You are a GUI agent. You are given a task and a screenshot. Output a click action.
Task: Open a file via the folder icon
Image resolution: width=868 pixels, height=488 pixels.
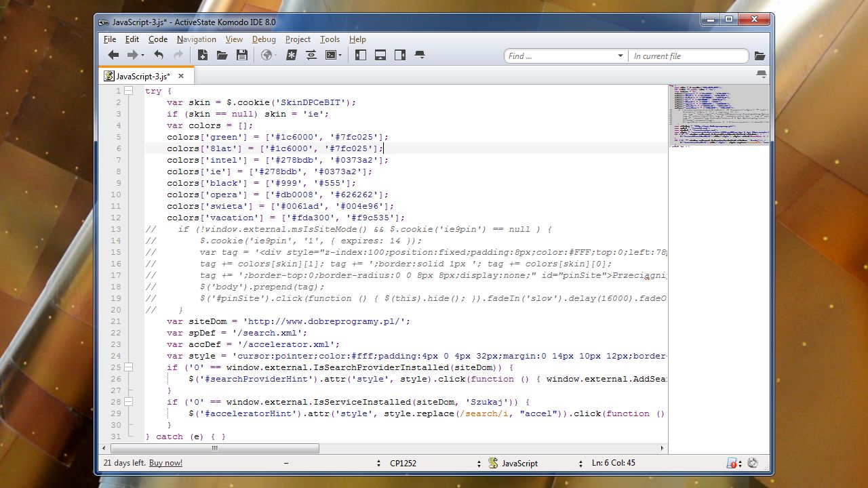pyautogui.click(x=222, y=56)
